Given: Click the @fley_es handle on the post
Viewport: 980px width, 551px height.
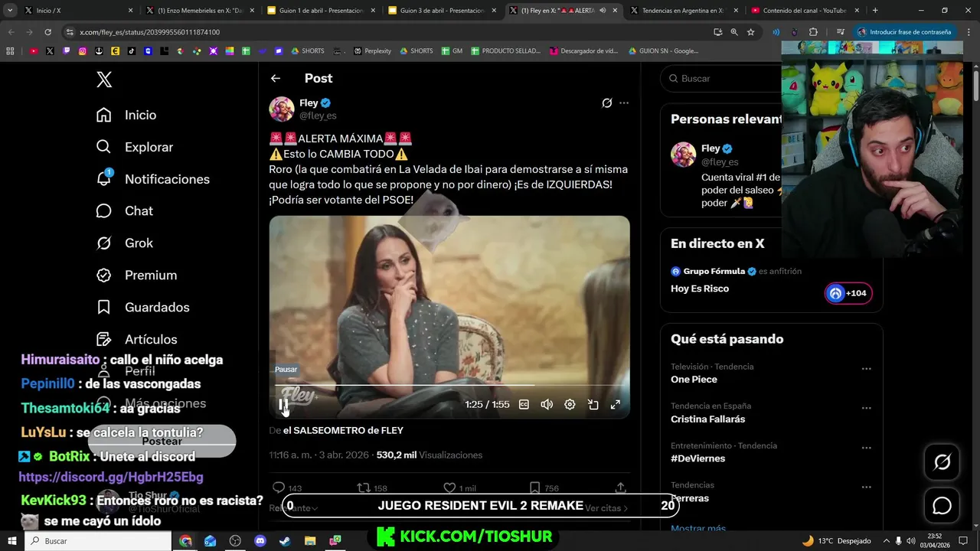Looking at the screenshot, I should coord(318,116).
